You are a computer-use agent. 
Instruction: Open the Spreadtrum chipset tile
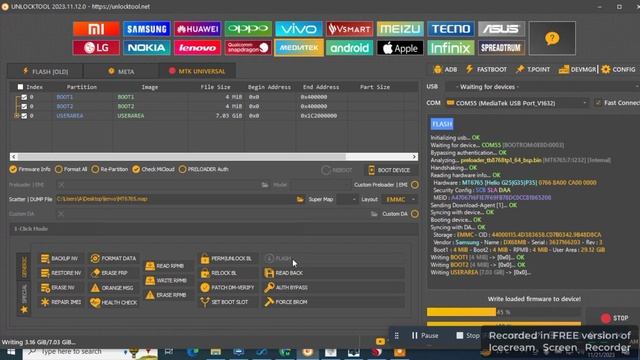(x=501, y=48)
